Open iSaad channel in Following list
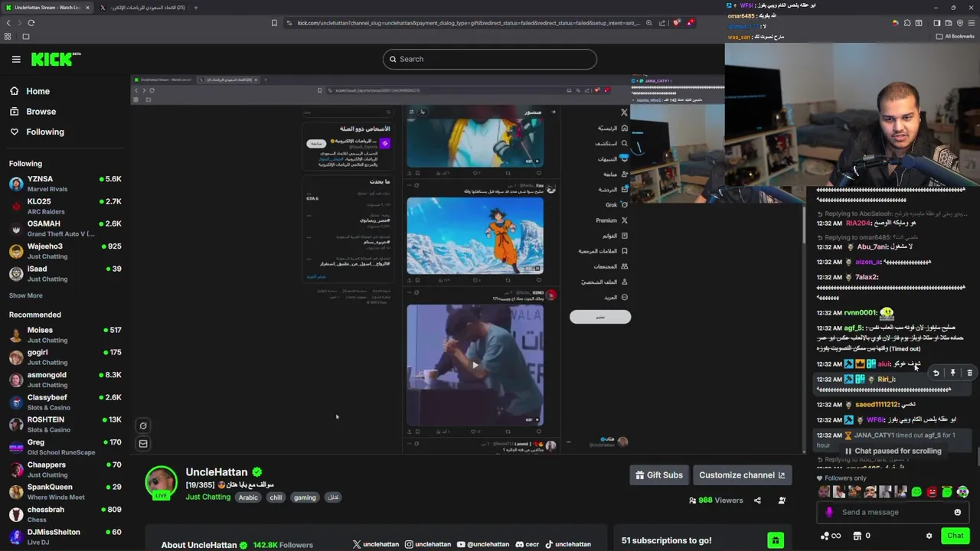Image resolution: width=980 pixels, height=551 pixels. pos(65,273)
